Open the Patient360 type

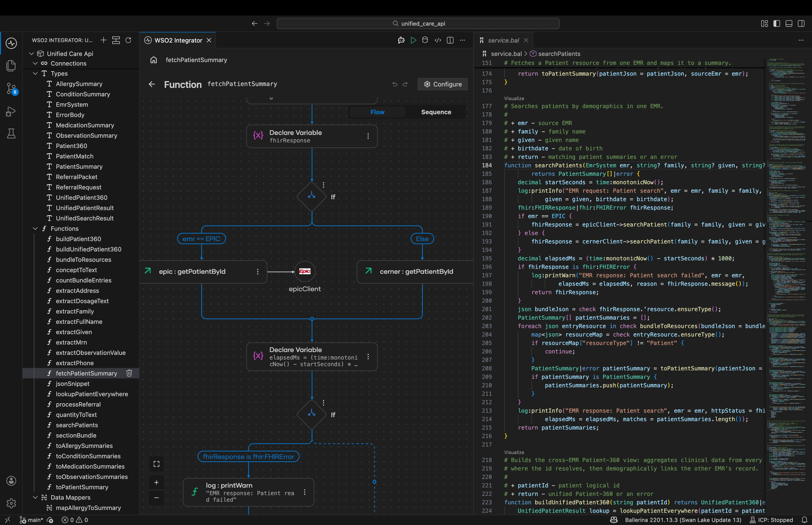click(x=72, y=146)
